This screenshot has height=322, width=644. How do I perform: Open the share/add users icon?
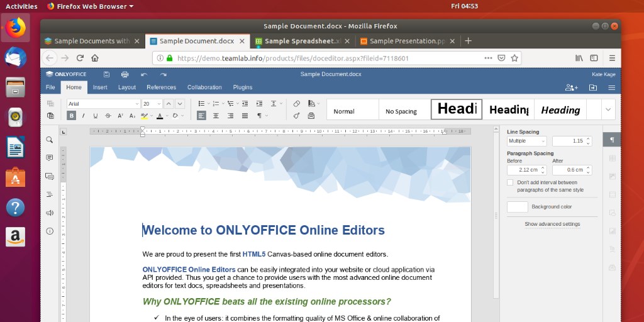pyautogui.click(x=571, y=87)
